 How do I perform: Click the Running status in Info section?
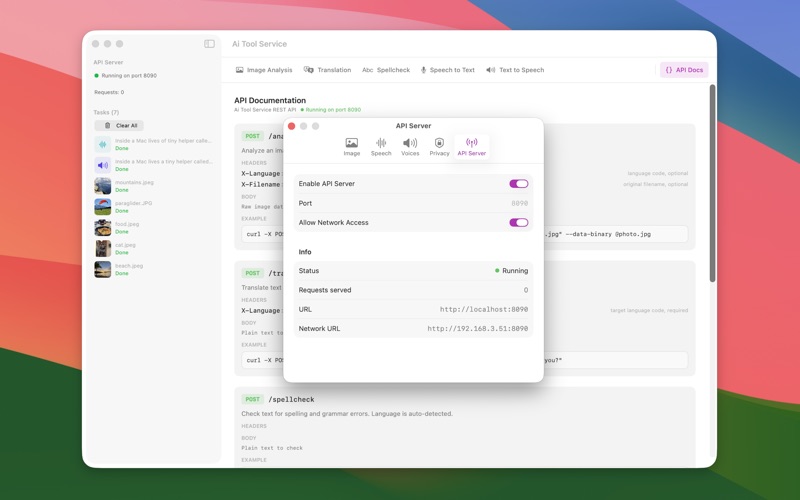coord(511,271)
